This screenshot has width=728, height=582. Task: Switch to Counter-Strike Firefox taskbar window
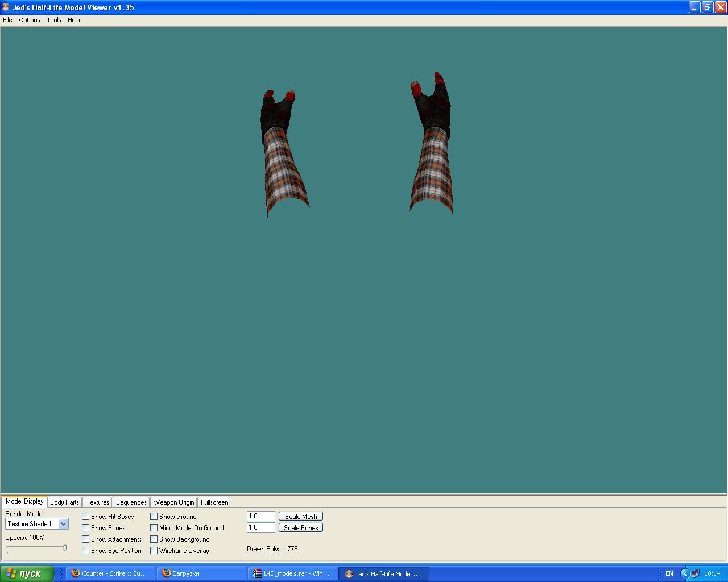point(110,573)
